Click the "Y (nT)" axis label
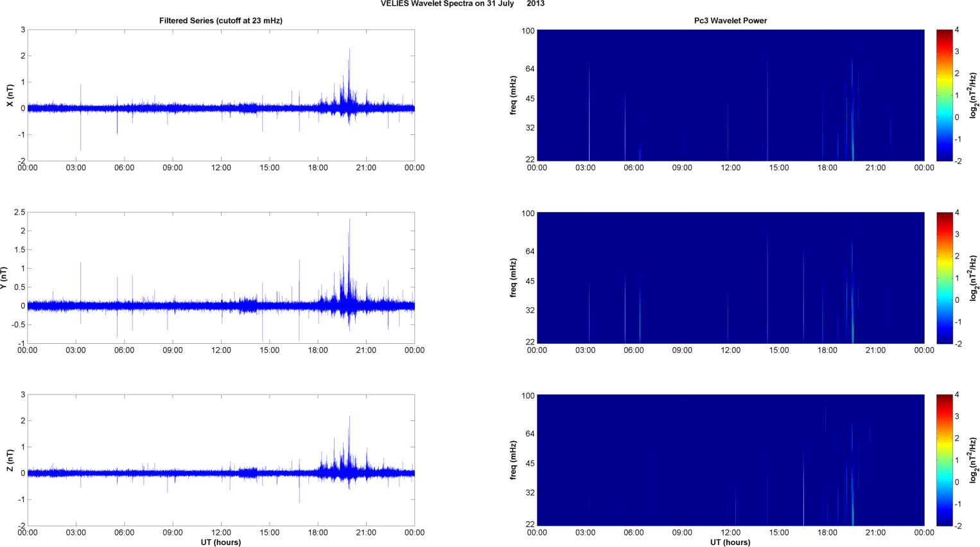 4,278
